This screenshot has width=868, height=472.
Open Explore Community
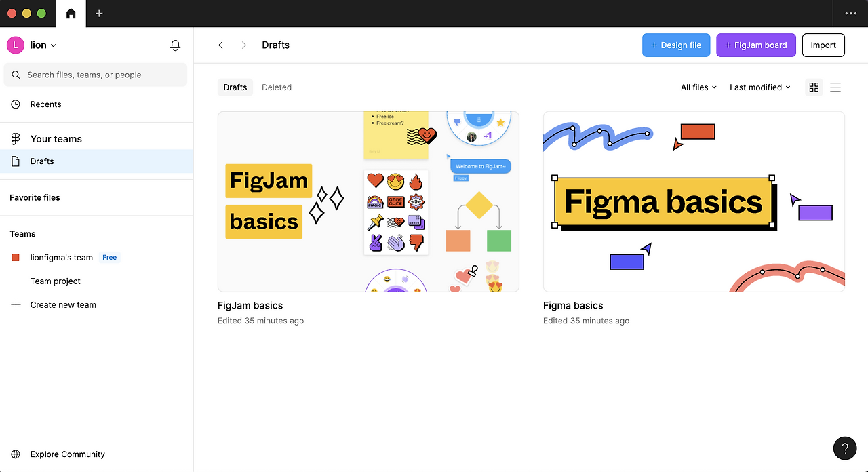68,454
